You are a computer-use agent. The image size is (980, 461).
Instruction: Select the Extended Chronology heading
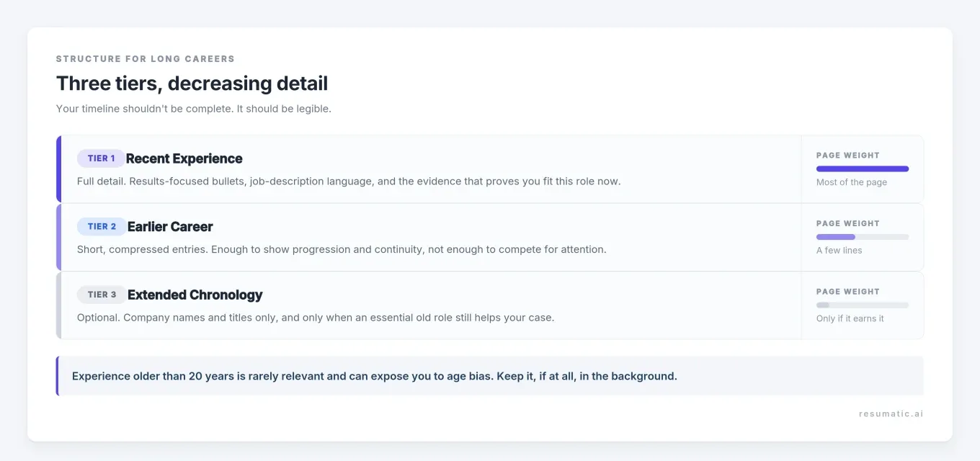(x=195, y=295)
